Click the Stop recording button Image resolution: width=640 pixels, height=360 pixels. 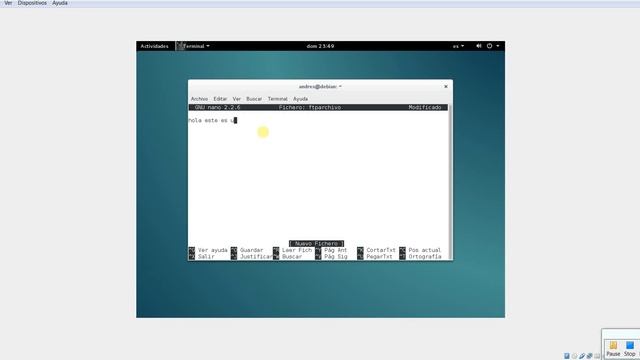pos(630,349)
